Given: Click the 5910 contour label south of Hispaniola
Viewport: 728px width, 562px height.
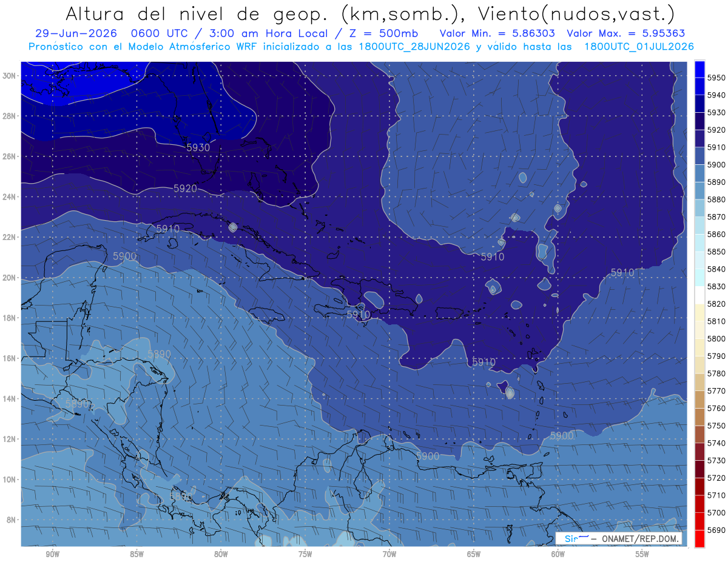Looking at the screenshot, I should (x=358, y=314).
